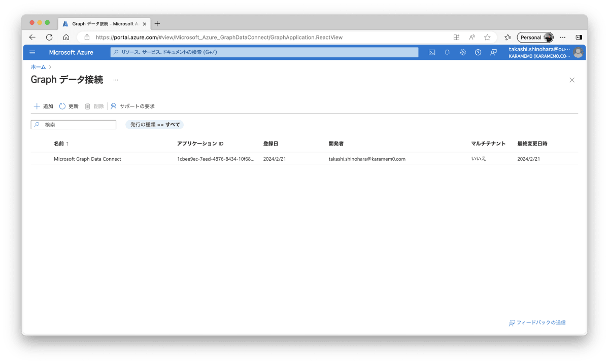
Task: Go back with the browser back arrow
Action: click(32, 37)
